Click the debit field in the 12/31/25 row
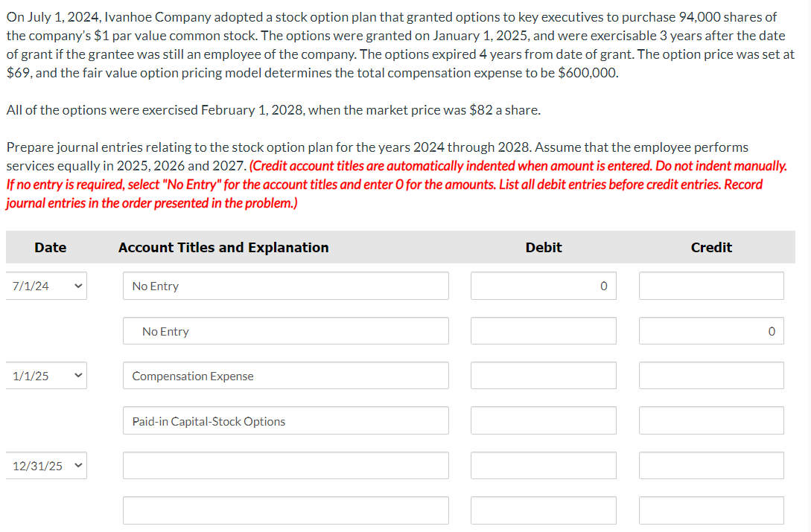The height and width of the screenshot is (532, 811). (543, 465)
